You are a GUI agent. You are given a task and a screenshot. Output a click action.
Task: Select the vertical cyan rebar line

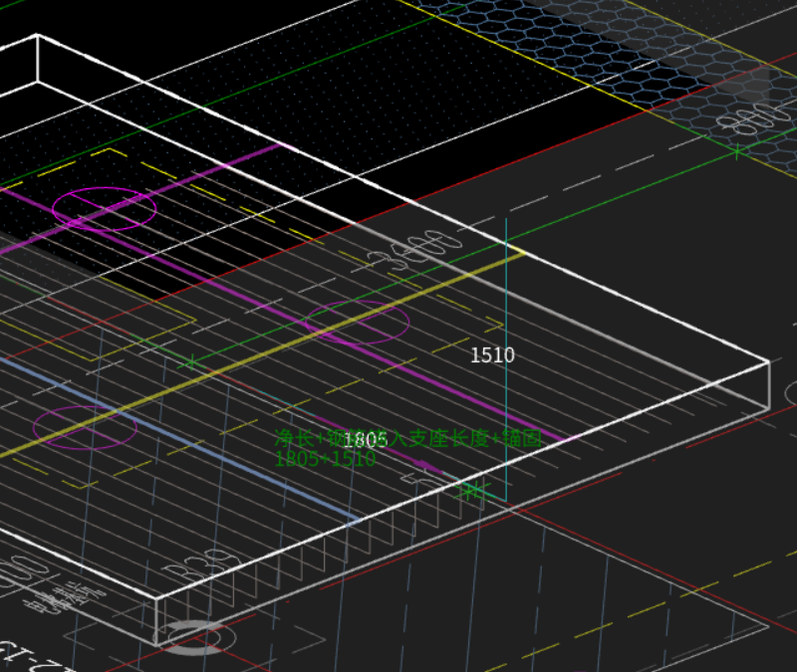(x=506, y=359)
